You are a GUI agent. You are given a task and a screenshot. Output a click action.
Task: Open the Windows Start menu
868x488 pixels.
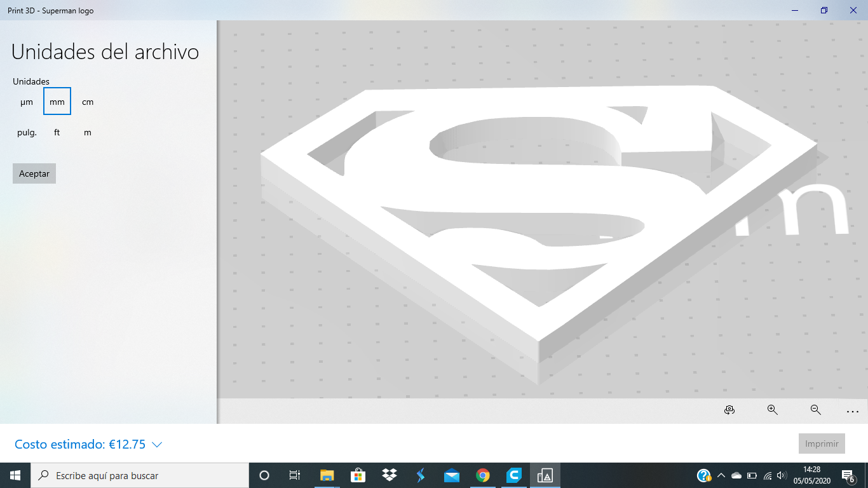coord(15,475)
